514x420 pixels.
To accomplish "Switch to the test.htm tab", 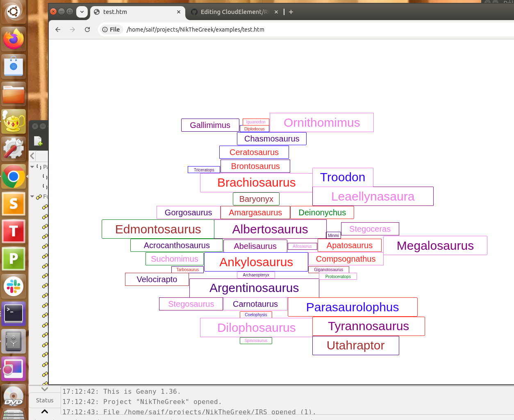I will pos(135,12).
